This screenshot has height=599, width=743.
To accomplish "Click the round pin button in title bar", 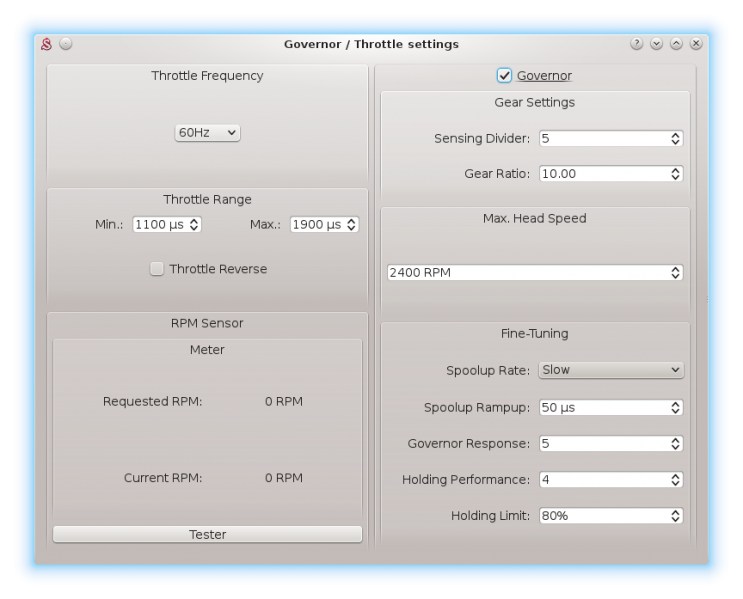I will pyautogui.click(x=66, y=44).
